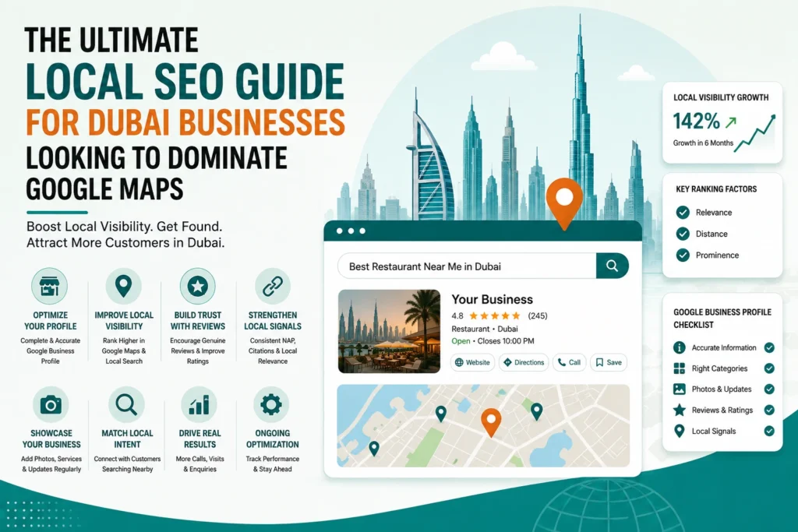Click the magnifier icon above Match Local Intent
798x532 pixels.
pyautogui.click(x=126, y=405)
